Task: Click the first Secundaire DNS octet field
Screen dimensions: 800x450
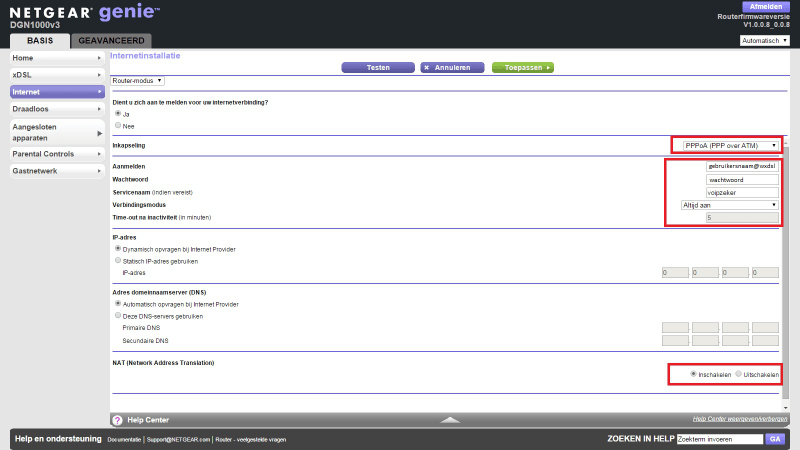Action: click(675, 341)
